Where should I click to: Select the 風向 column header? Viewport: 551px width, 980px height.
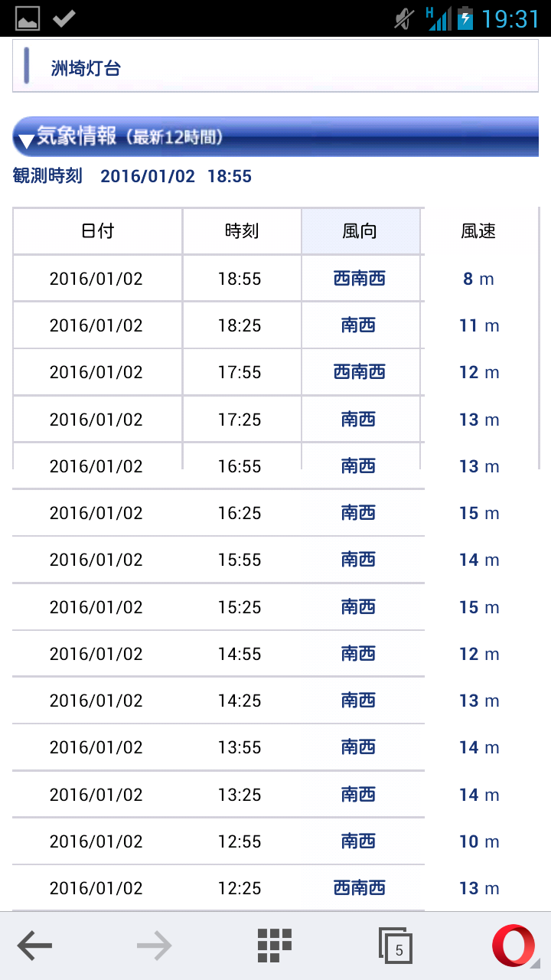(x=360, y=231)
